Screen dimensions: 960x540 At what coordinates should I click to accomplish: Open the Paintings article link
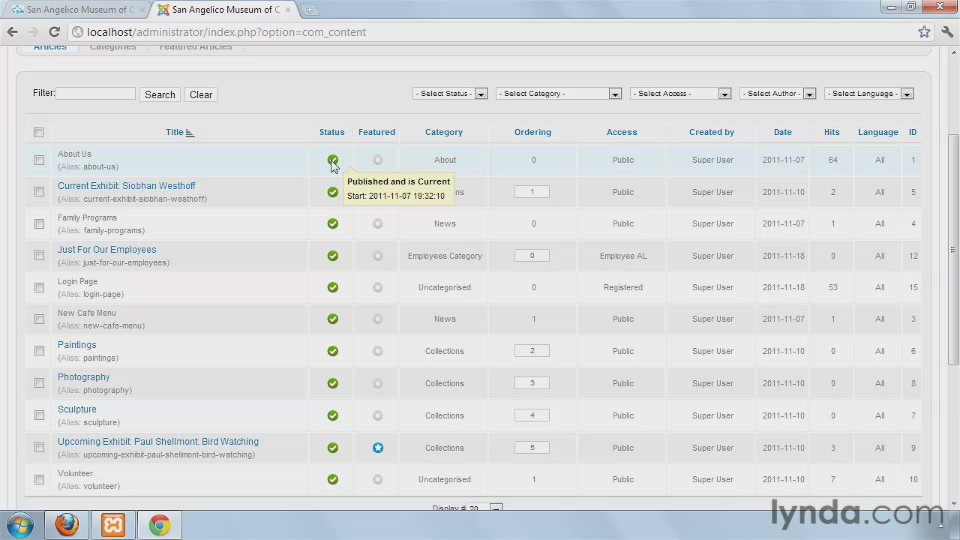[x=77, y=345]
